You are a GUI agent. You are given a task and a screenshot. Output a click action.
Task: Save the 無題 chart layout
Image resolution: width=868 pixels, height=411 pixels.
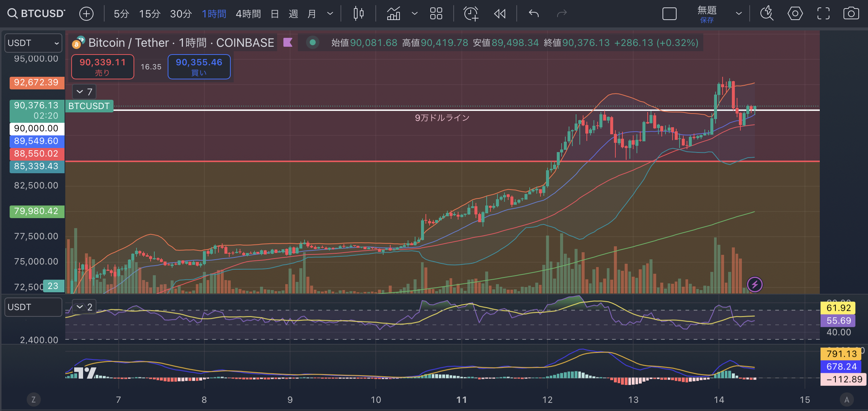[x=707, y=20]
